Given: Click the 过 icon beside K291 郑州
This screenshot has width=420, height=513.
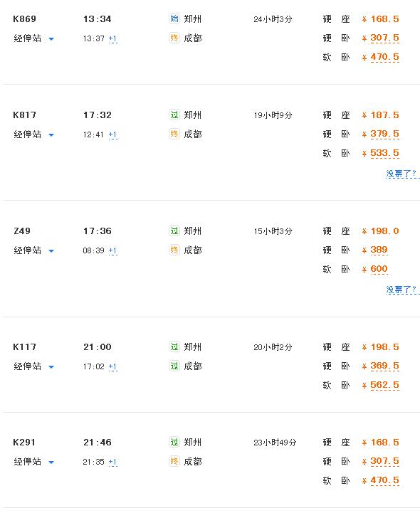Looking at the screenshot, I should click(174, 443).
